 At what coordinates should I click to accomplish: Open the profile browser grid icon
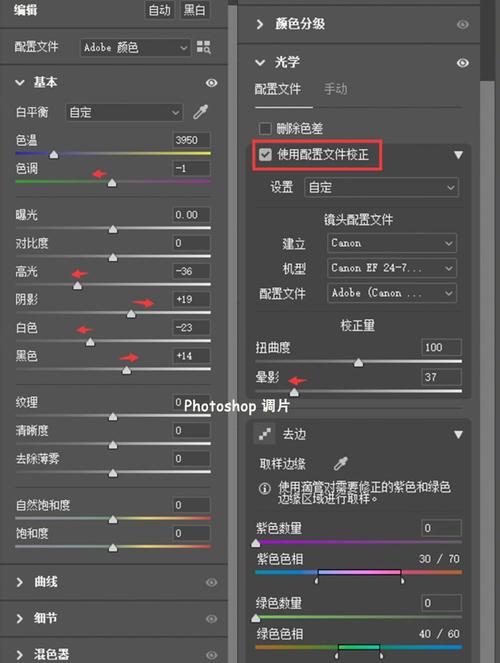coord(203,47)
